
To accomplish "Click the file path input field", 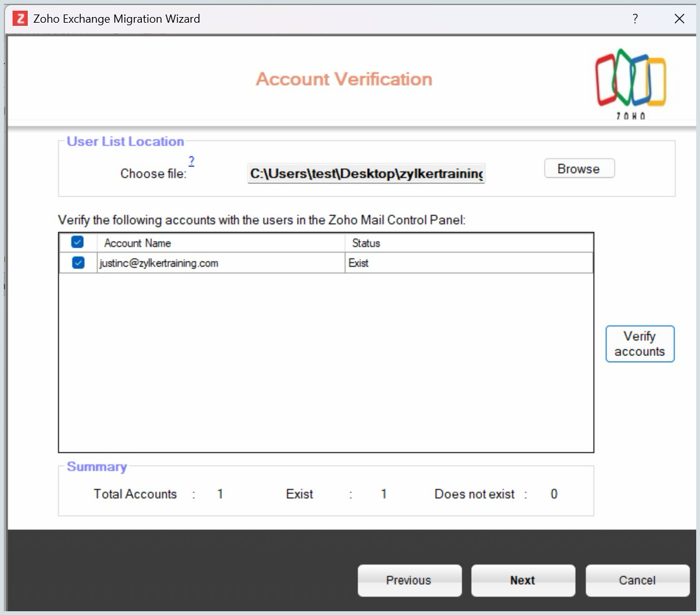I will 366,173.
